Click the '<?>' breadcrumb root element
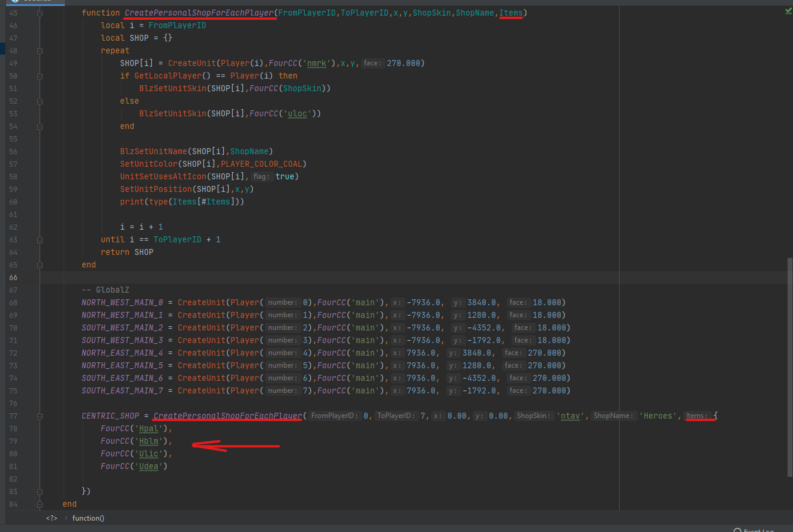Image resolution: width=793 pixels, height=532 pixels. coord(52,518)
